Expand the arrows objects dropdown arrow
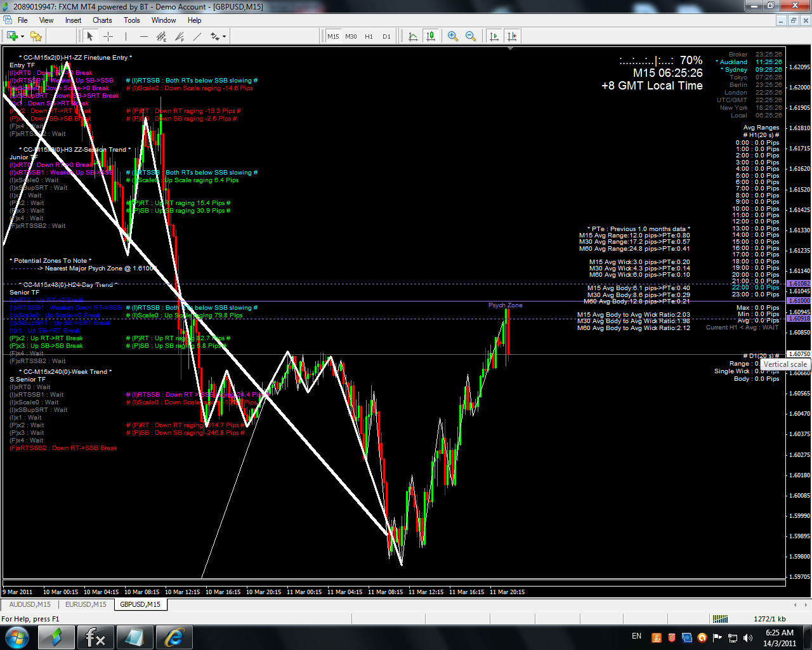The image size is (812, 650). (x=224, y=37)
